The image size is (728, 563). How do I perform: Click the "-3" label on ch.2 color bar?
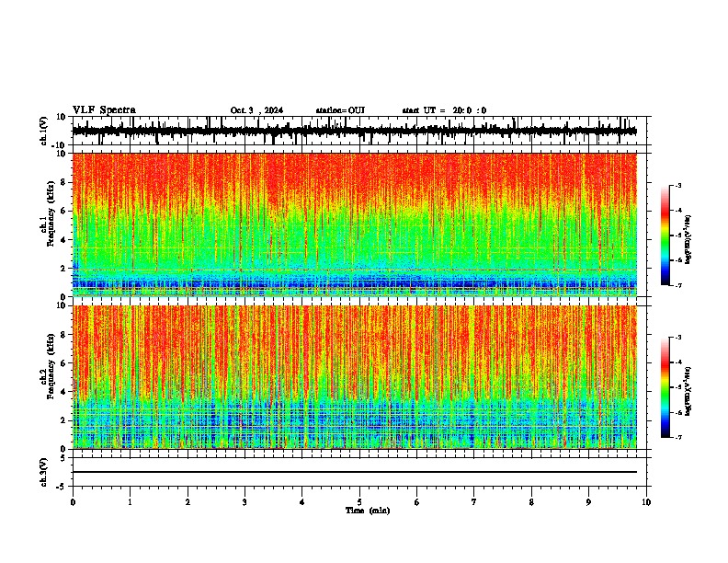677,338
